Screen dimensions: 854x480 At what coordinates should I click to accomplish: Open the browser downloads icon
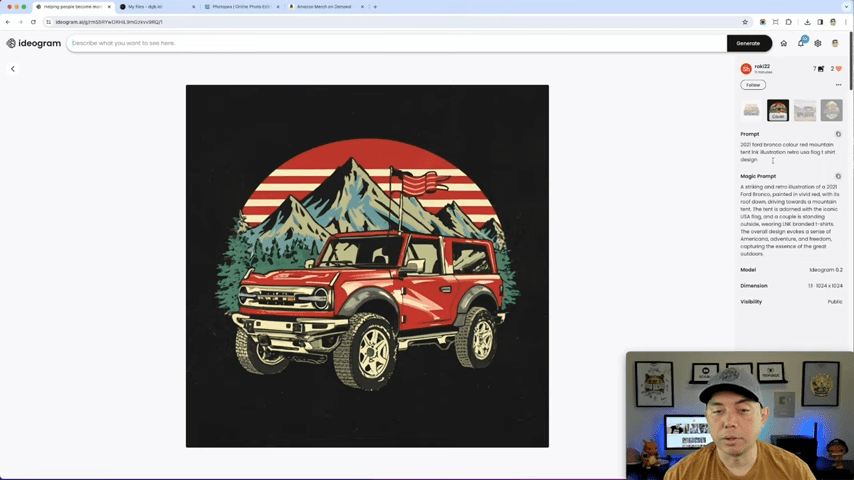[807, 22]
